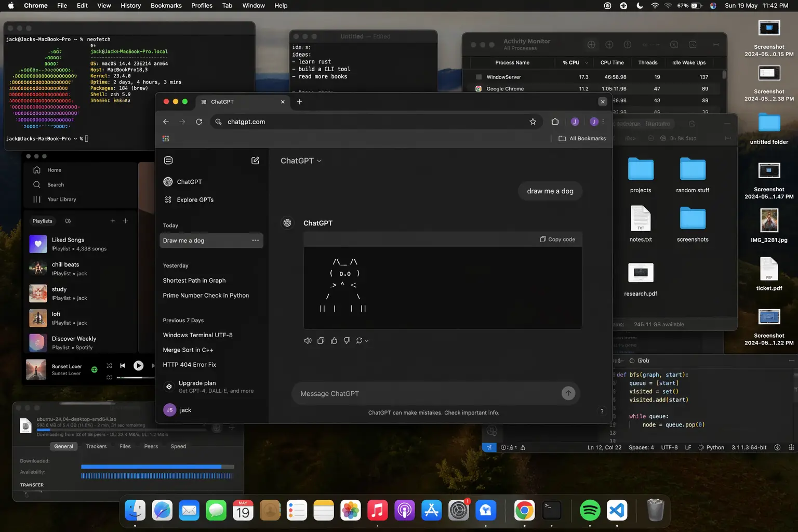Reload the chatgpt.com page
Viewport: 798px width, 532px height.
click(198, 122)
